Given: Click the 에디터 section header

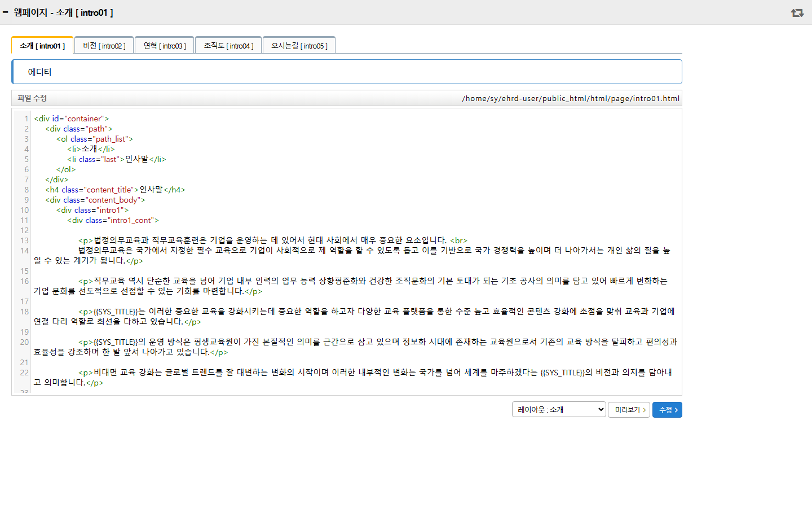Looking at the screenshot, I should 347,72.
